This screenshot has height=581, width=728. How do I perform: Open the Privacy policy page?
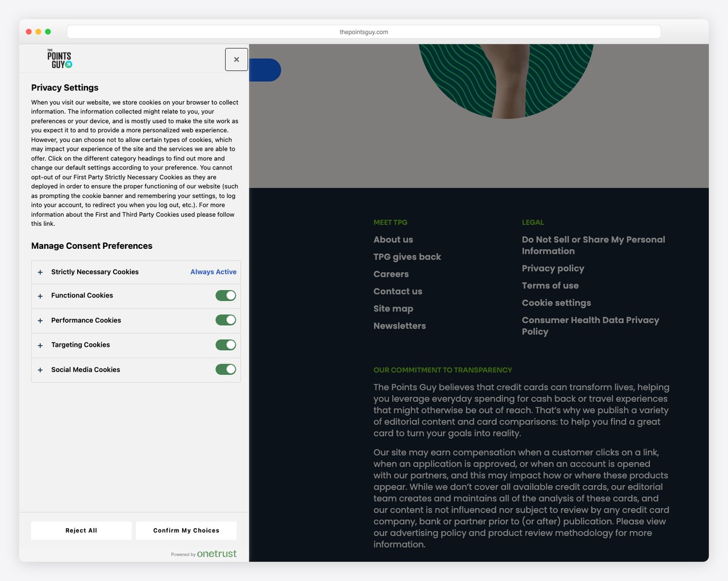553,268
